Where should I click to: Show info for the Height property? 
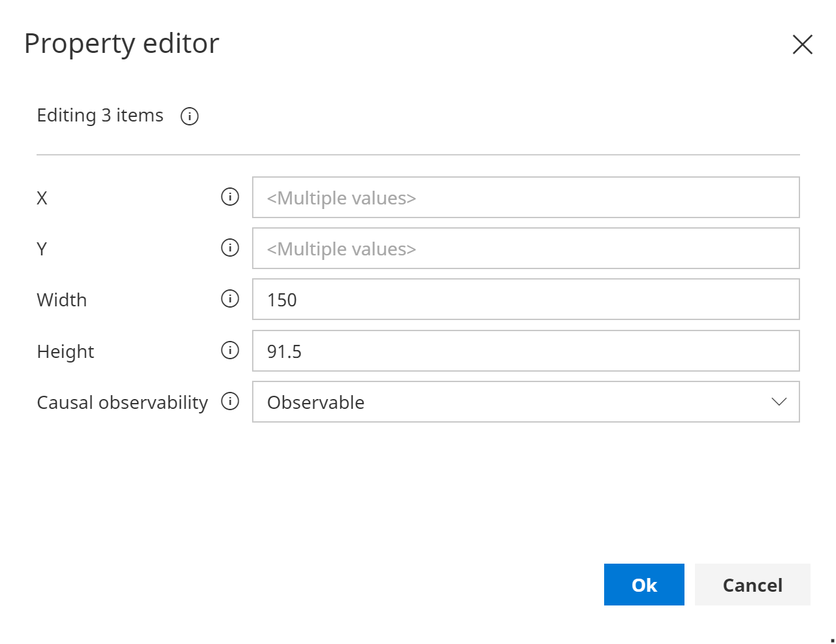coord(230,351)
